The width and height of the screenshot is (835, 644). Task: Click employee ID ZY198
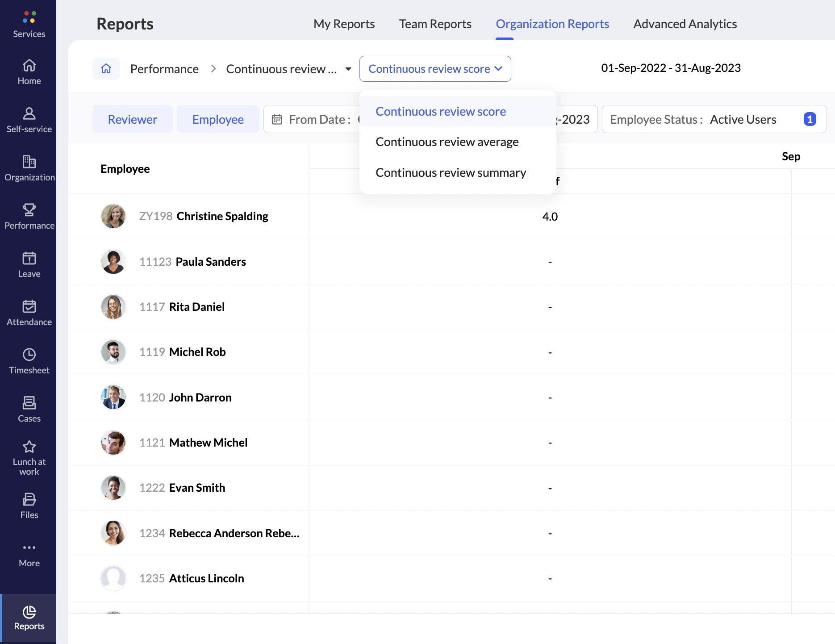click(x=156, y=216)
